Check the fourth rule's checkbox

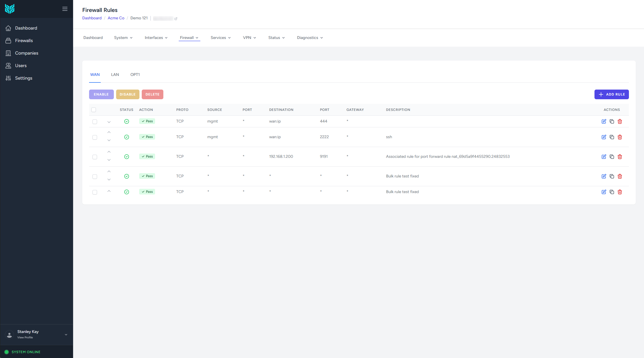(x=95, y=177)
